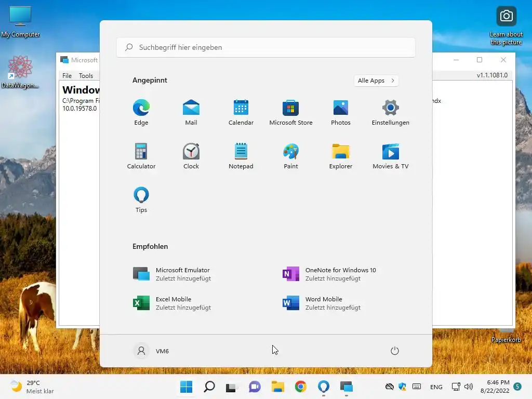Change ENG input language
The height and width of the screenshot is (399, 532).
[x=436, y=387]
